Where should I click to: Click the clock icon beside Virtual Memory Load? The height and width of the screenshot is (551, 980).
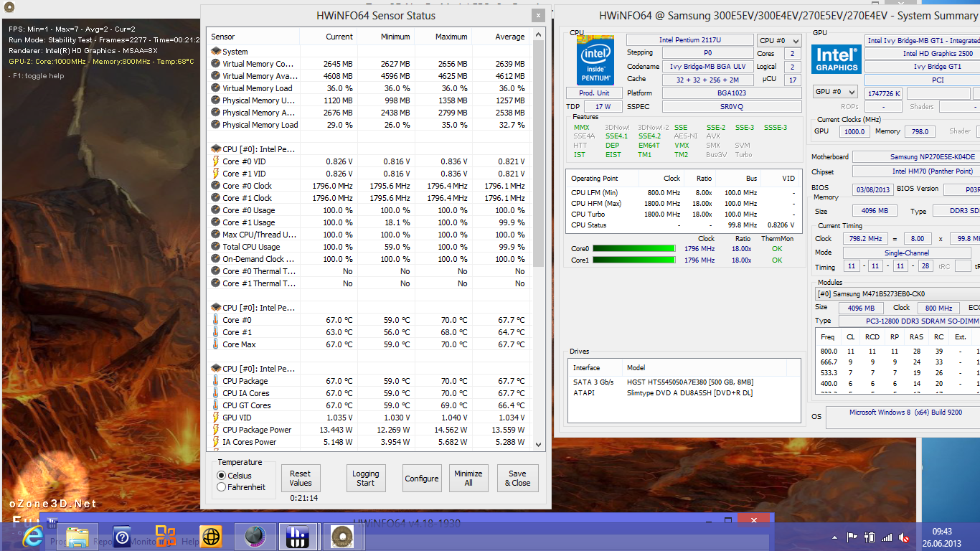pos(215,88)
